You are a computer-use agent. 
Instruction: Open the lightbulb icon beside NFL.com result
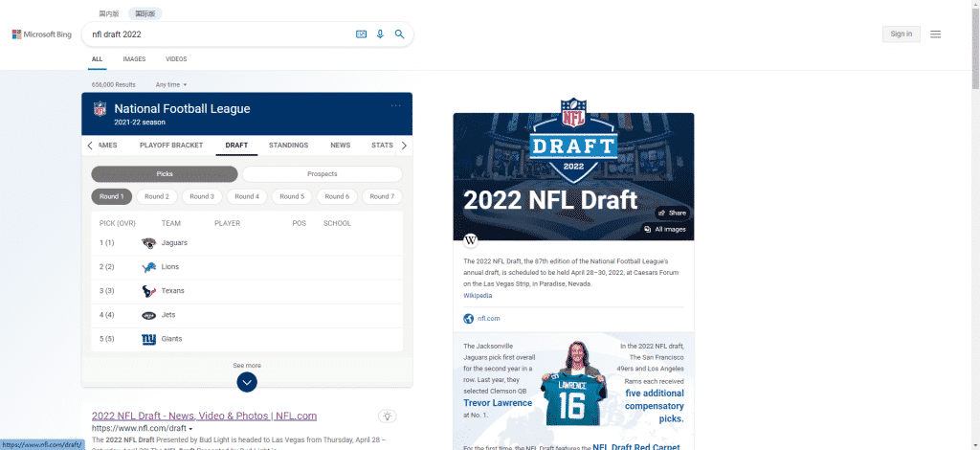388,416
